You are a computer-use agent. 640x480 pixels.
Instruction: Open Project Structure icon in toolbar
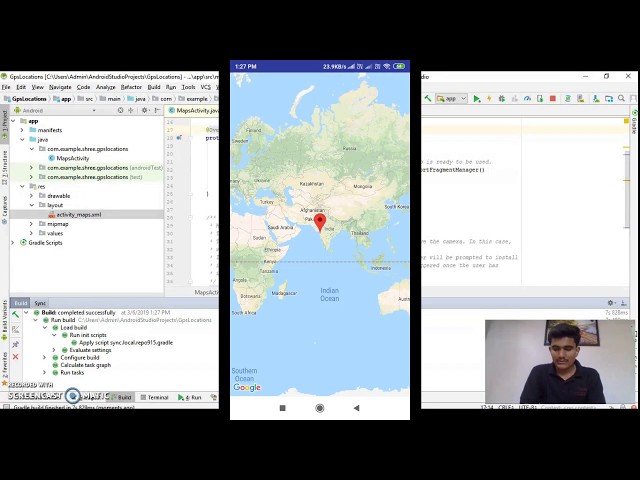tap(609, 99)
